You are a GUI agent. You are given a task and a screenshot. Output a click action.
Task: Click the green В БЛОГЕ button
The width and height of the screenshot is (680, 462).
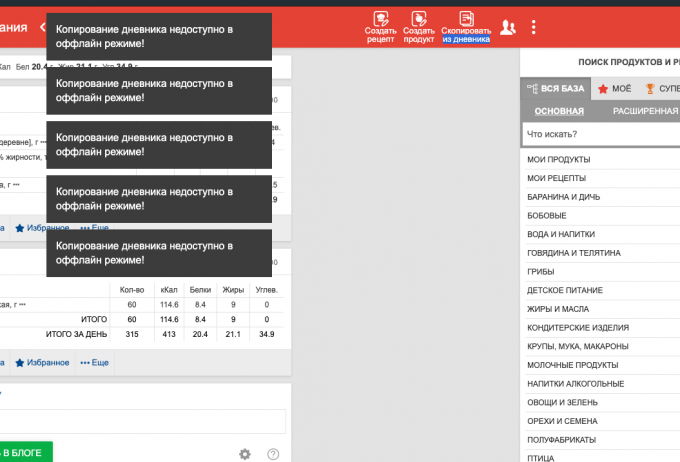point(24,453)
